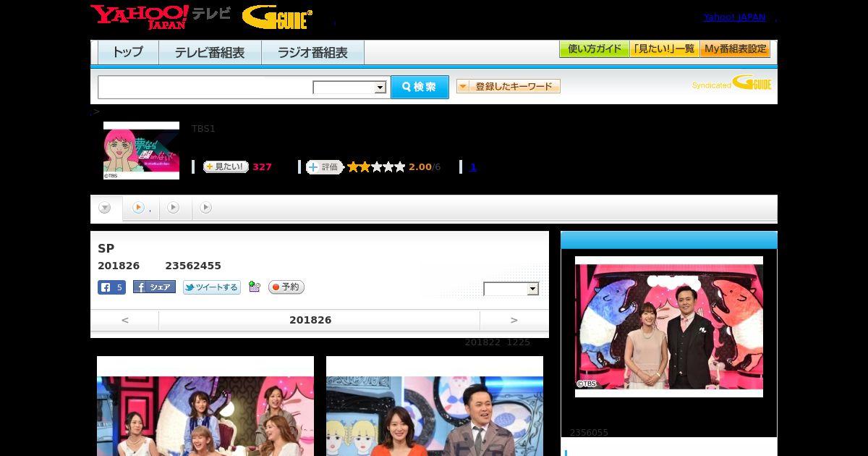Screen dimensions: 868x456
Task: Click the third tab's arrow icon
Action: point(173,208)
